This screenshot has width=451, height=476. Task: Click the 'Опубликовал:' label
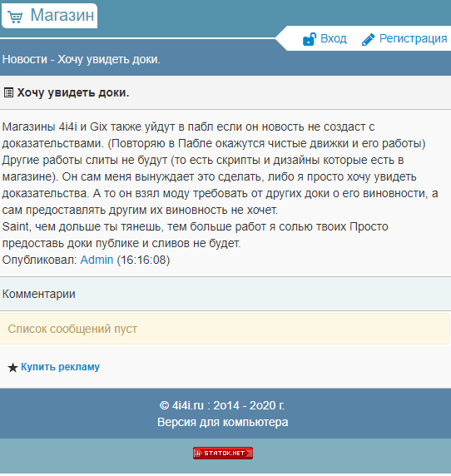(40, 260)
